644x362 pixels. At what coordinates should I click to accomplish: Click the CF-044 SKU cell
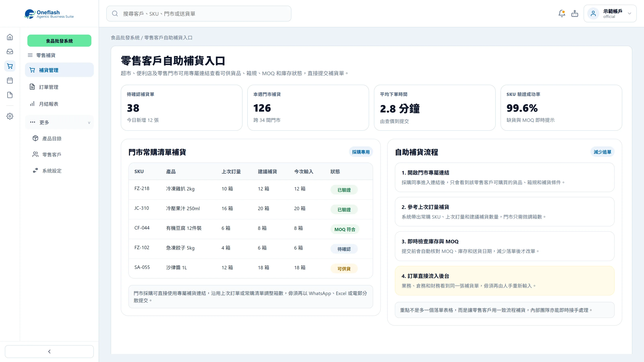tap(142, 228)
